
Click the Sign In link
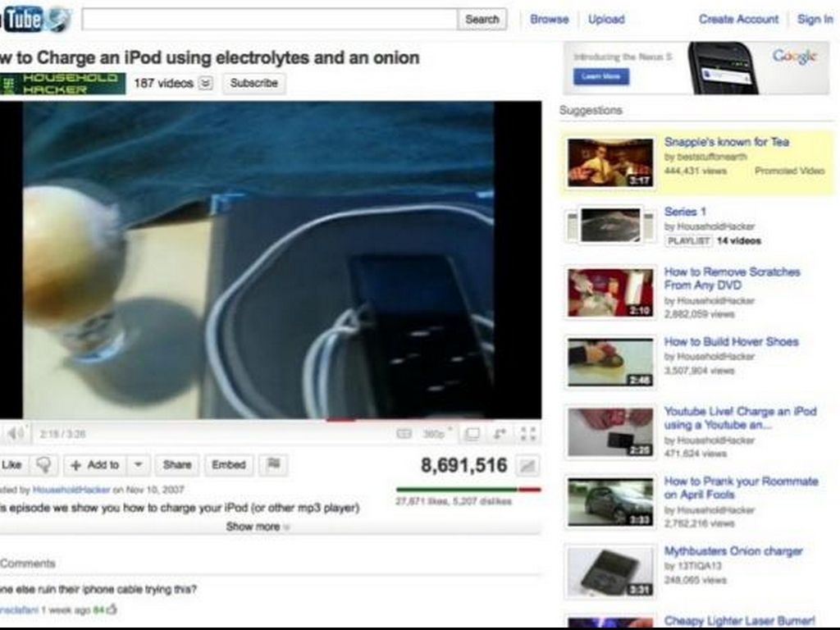[x=815, y=20]
